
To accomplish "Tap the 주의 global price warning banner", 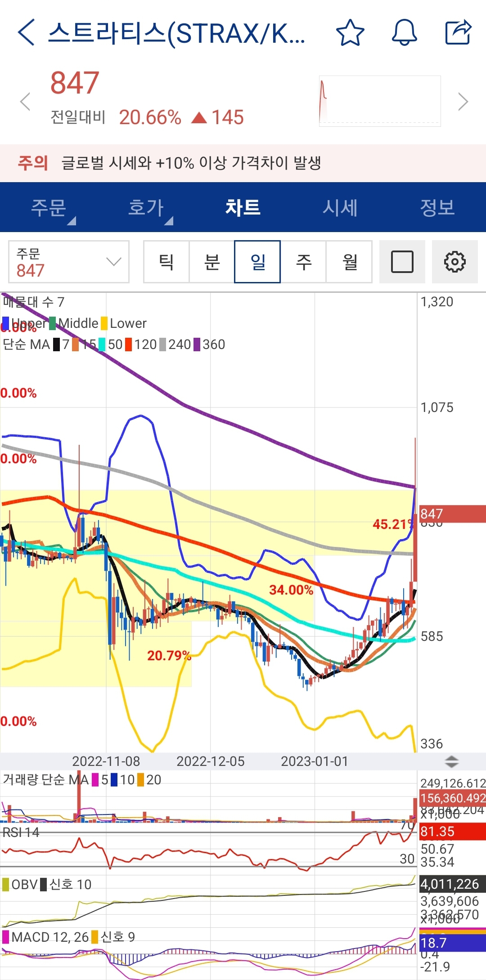I will click(243, 163).
